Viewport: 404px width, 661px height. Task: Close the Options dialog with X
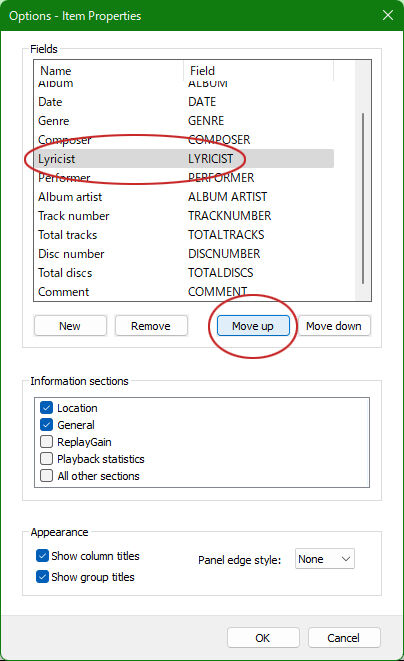(x=388, y=15)
